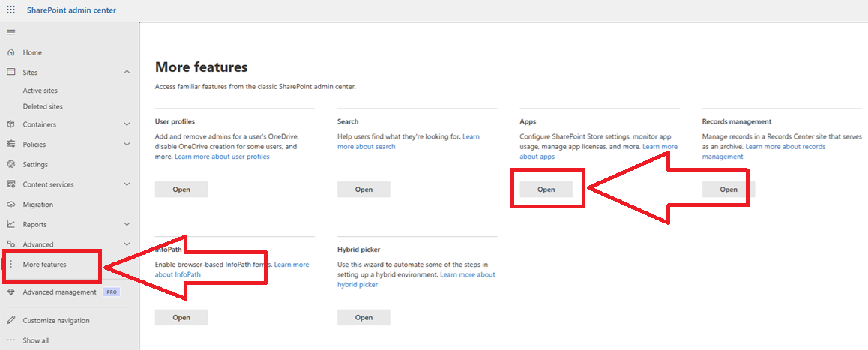Click the Containers cube icon
Image resolution: width=868 pixels, height=350 pixels.
point(10,124)
